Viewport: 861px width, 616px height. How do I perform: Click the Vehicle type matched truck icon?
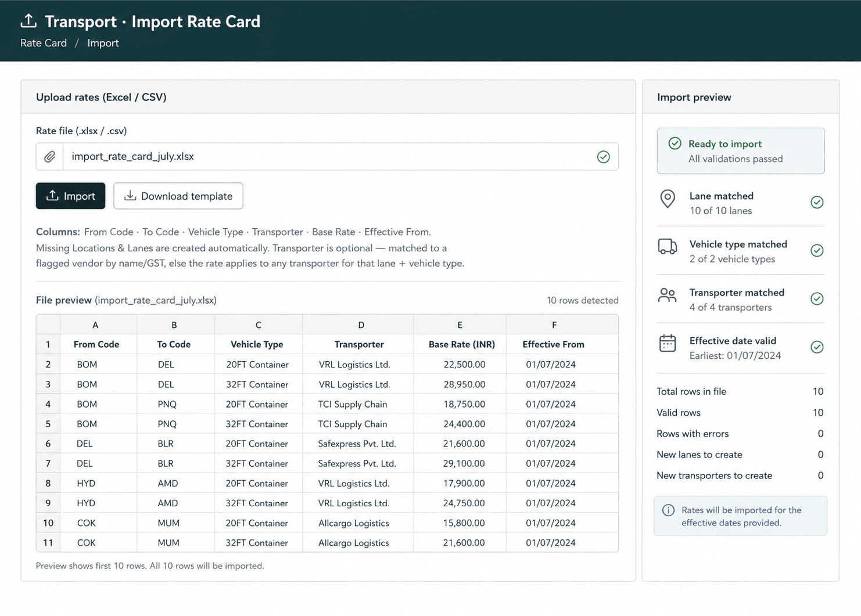click(668, 247)
